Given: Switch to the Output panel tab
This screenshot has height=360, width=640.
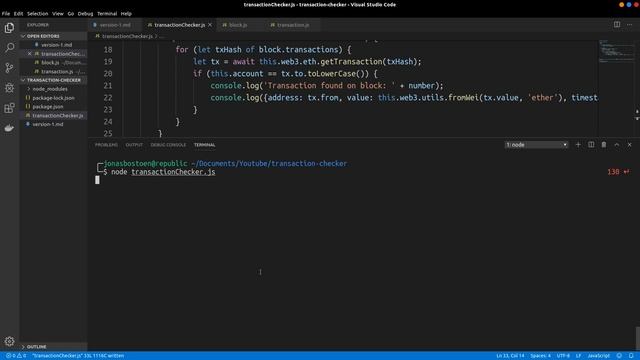Looking at the screenshot, I should [x=134, y=145].
